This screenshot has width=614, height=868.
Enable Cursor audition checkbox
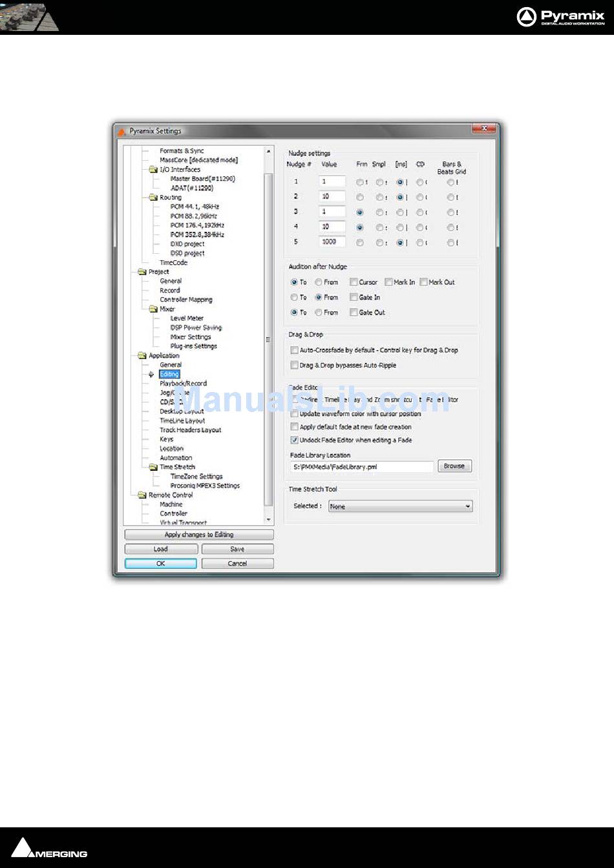[x=354, y=282]
